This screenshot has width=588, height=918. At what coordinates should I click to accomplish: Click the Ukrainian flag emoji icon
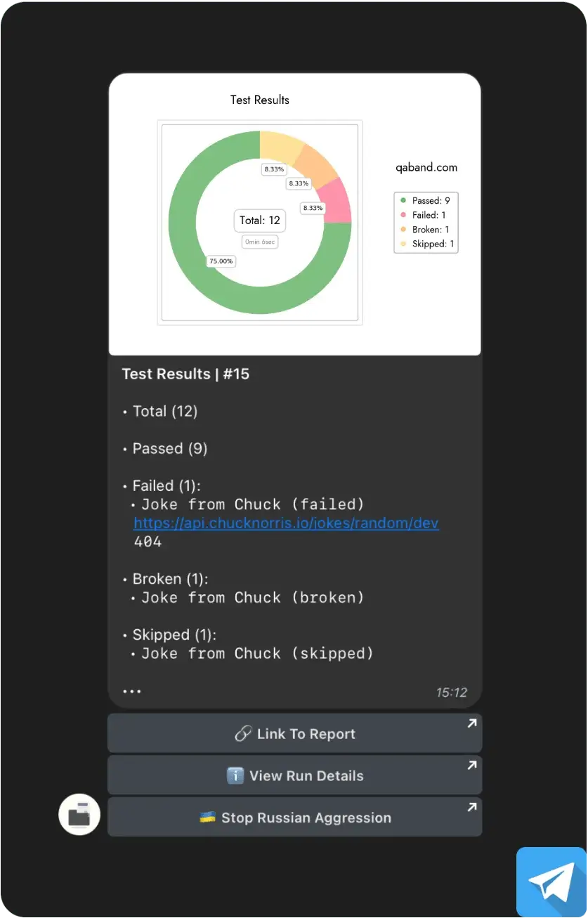tap(207, 818)
